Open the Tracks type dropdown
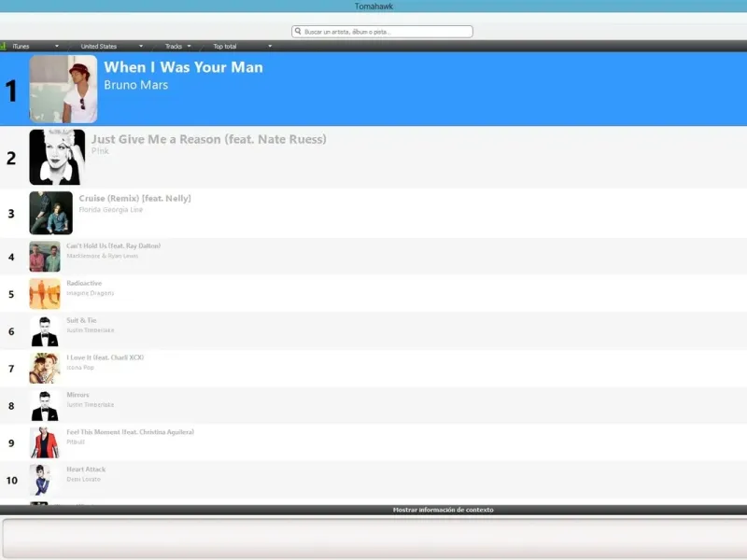Image resolution: width=747 pixels, height=560 pixels. tap(177, 46)
